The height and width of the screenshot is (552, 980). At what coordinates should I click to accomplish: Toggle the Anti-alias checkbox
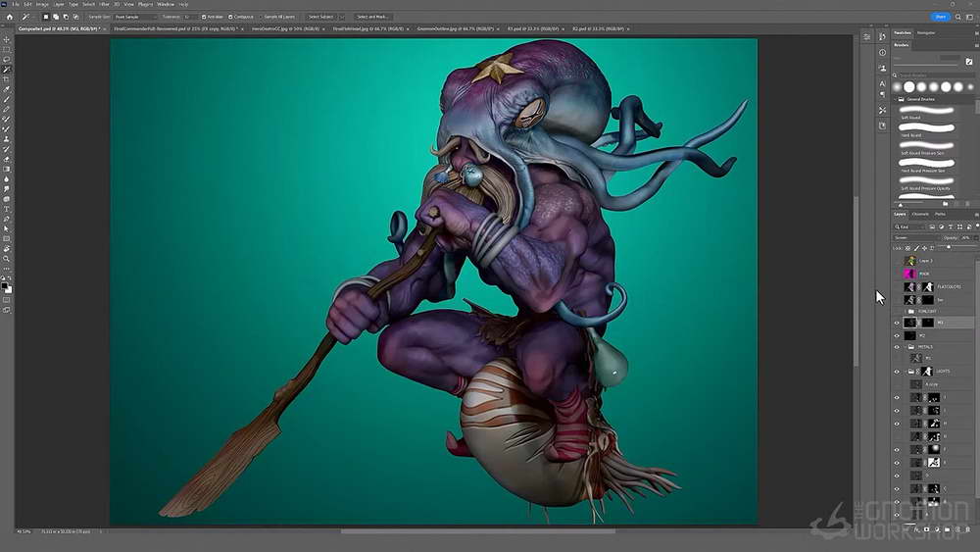coord(204,17)
